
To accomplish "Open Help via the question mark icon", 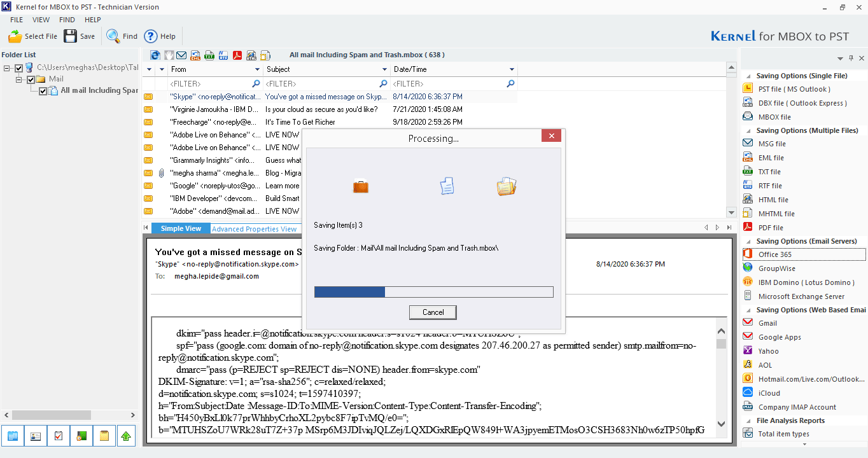I will pos(151,36).
